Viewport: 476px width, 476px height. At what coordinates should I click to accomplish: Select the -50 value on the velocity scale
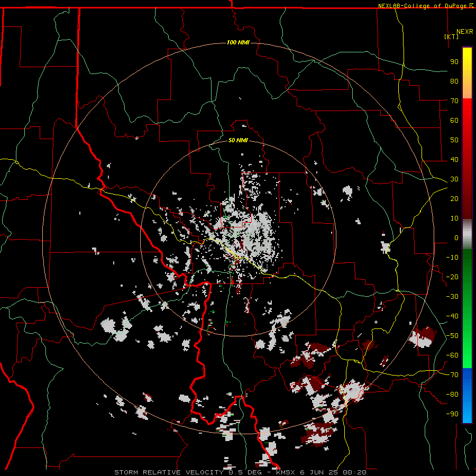tap(452, 336)
